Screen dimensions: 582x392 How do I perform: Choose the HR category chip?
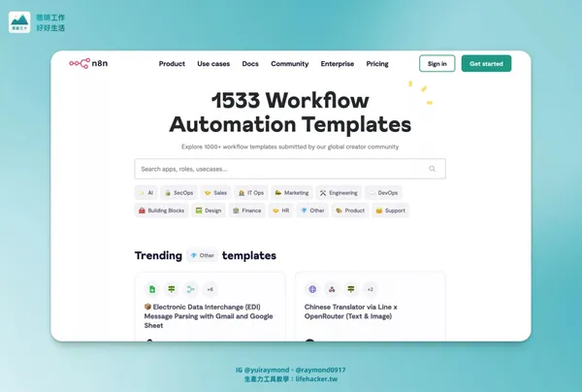[x=280, y=211]
